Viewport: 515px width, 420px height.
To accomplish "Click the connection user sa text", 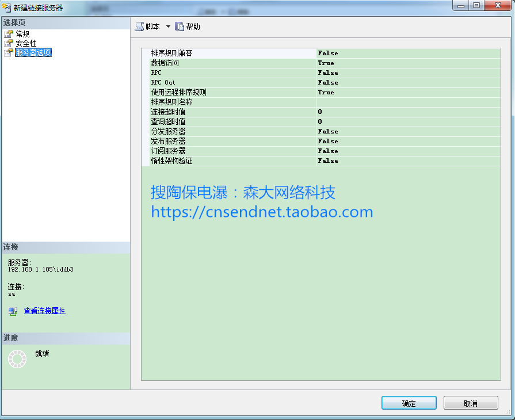I will (12, 294).
